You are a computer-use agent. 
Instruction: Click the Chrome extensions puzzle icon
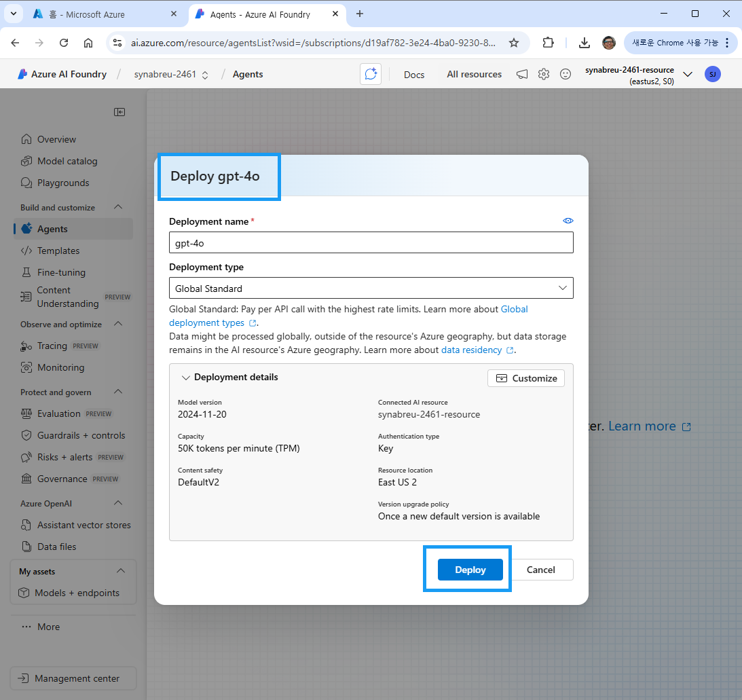(x=548, y=43)
